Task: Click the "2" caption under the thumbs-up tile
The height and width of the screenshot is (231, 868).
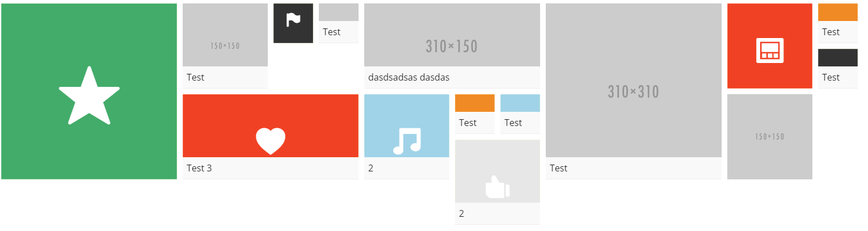Action: coord(461,213)
